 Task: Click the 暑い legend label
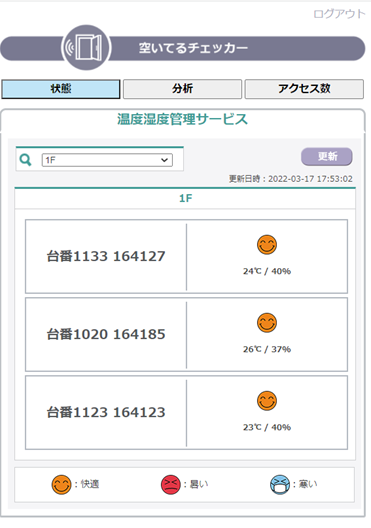pyautogui.click(x=199, y=484)
